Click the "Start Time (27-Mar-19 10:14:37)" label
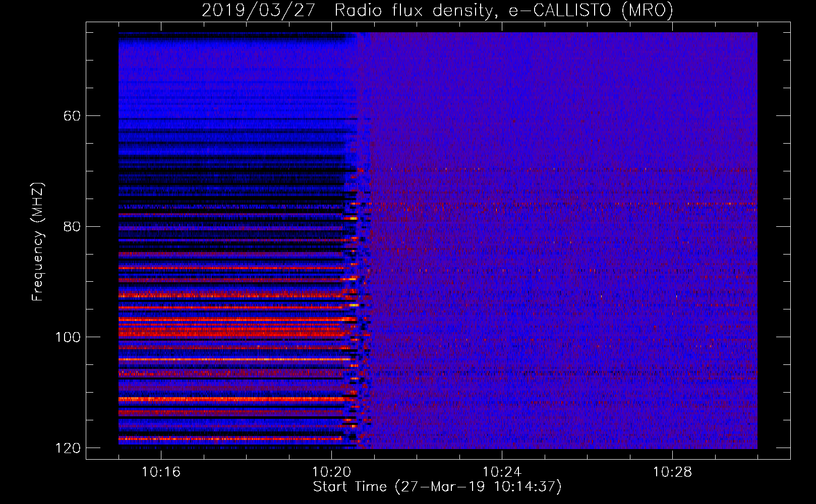Viewport: 816px width, 504px height. click(x=437, y=487)
